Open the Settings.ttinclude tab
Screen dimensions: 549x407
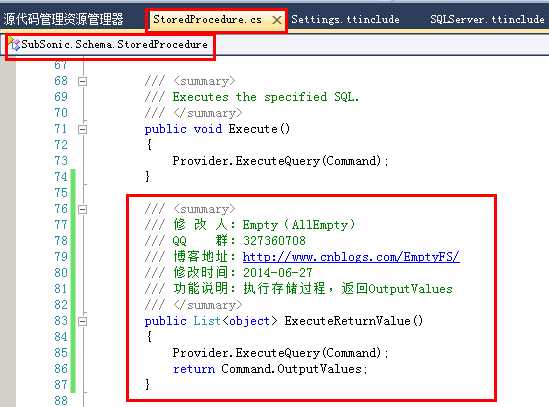[345, 19]
